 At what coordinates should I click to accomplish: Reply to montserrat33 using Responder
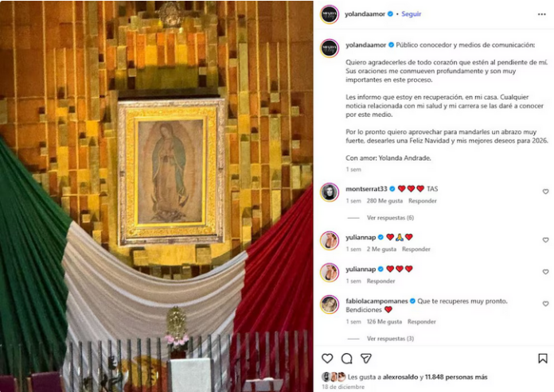coord(422,200)
